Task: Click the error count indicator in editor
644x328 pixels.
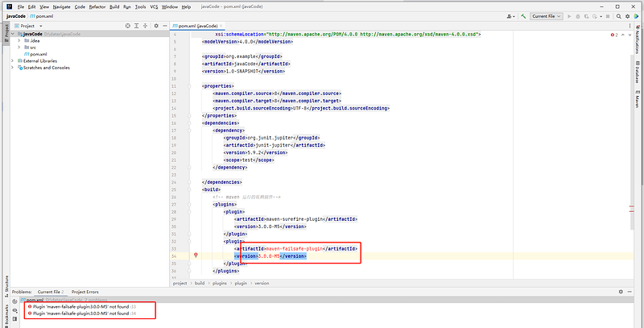Action: coord(614,35)
